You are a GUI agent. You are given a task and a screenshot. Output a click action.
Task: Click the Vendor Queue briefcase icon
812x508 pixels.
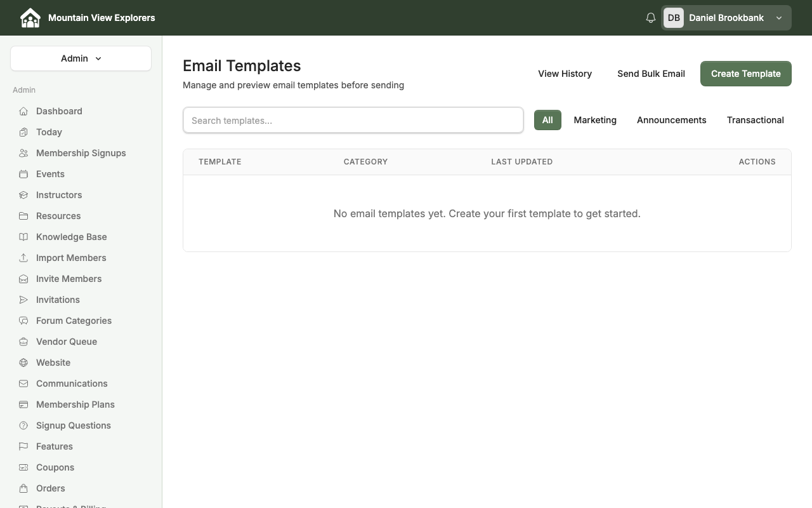pos(23,342)
